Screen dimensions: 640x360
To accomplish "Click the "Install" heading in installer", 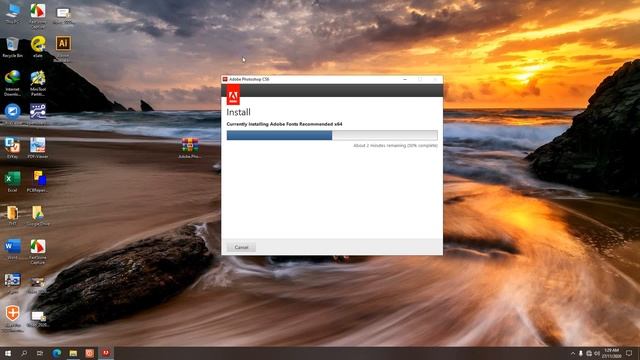I will click(x=238, y=112).
